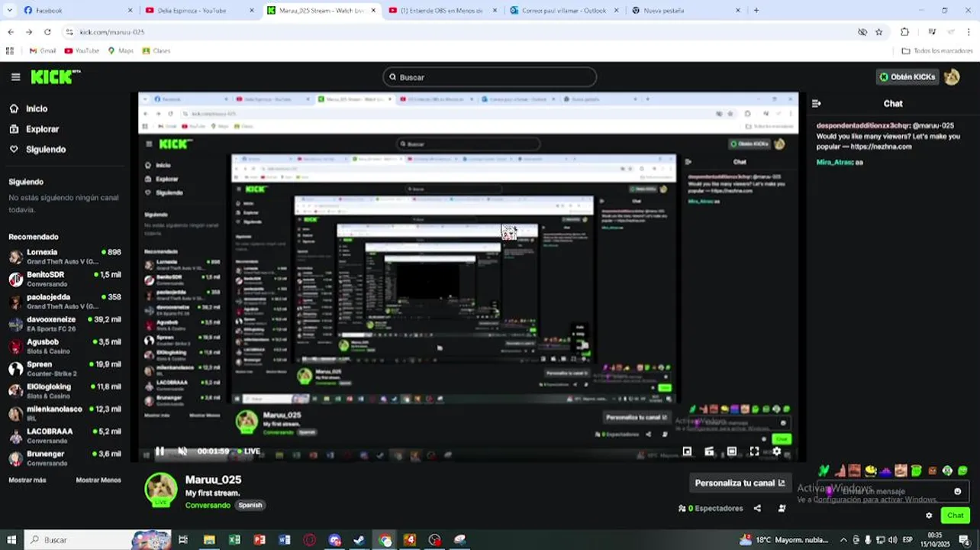Open the Windows Start menu
Image resolution: width=980 pixels, height=550 pixels.
11,540
